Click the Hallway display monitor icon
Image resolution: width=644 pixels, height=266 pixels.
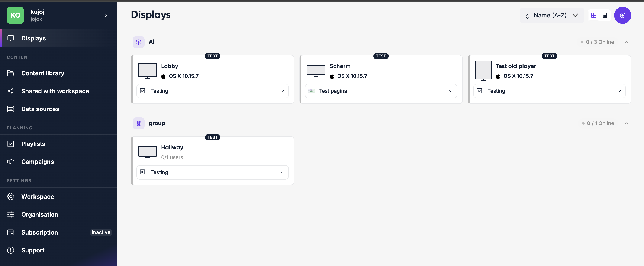pos(147,152)
